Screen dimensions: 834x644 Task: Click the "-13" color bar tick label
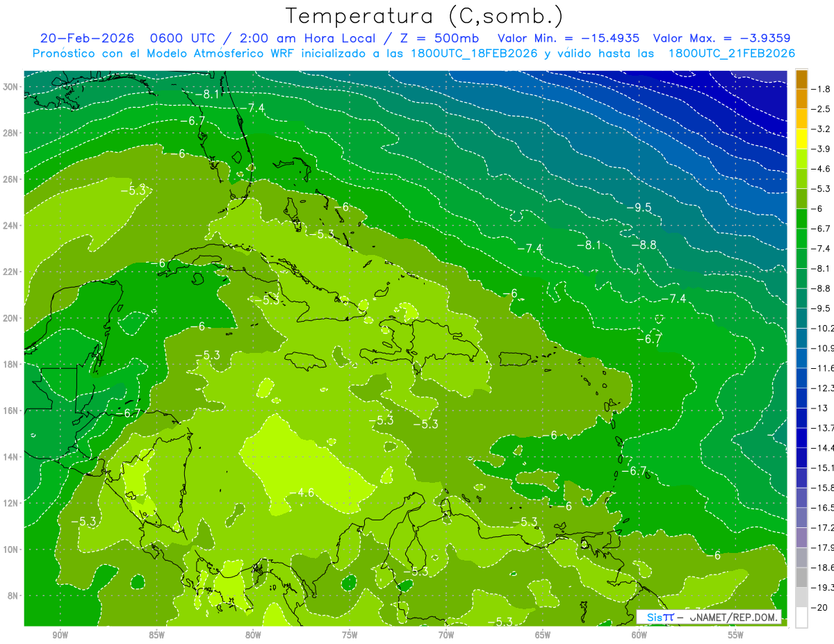coord(820,408)
